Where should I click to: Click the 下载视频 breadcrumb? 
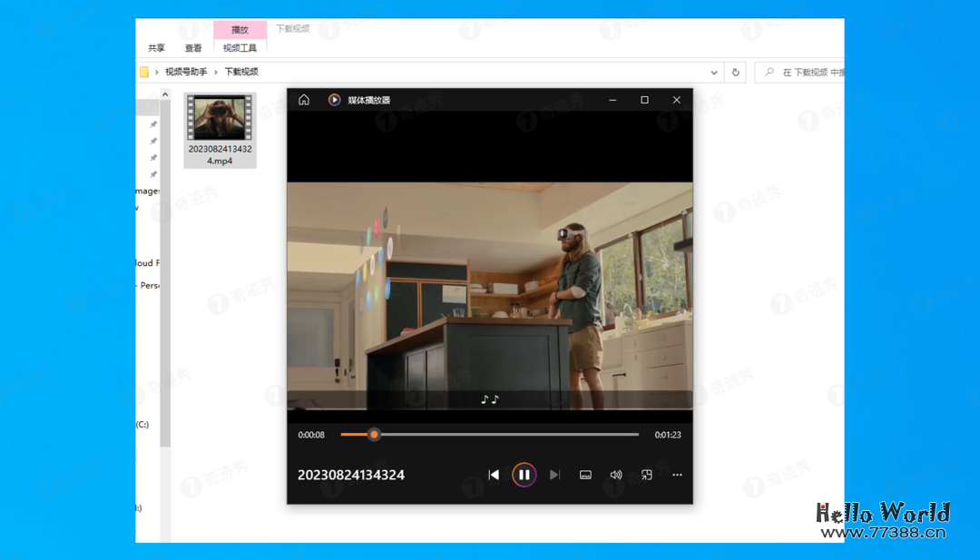tap(241, 72)
